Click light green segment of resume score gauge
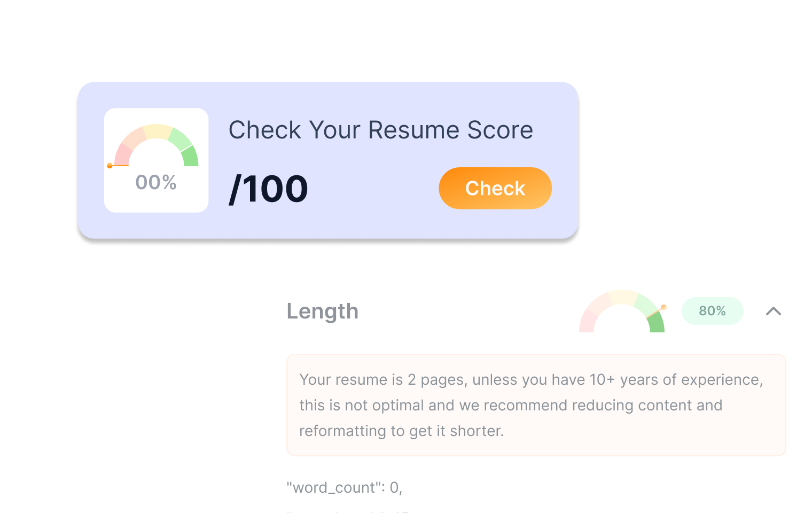The image size is (812, 513). coord(180,138)
